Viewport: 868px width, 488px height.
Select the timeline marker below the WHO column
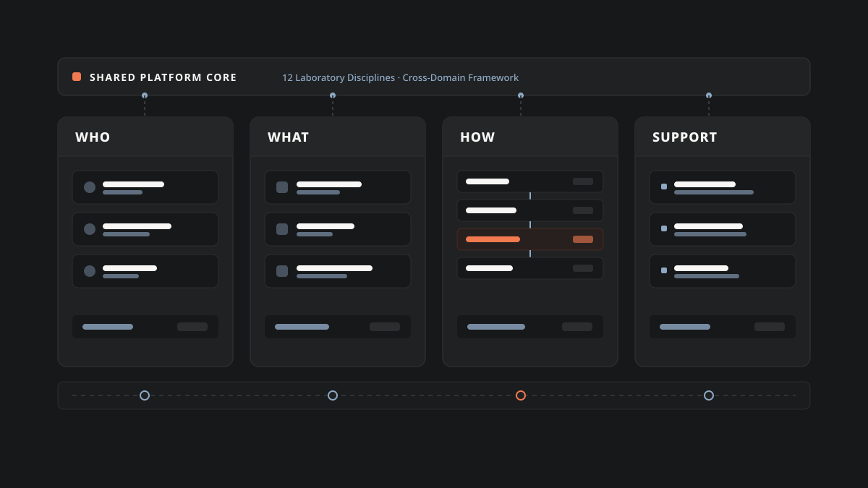(x=145, y=395)
